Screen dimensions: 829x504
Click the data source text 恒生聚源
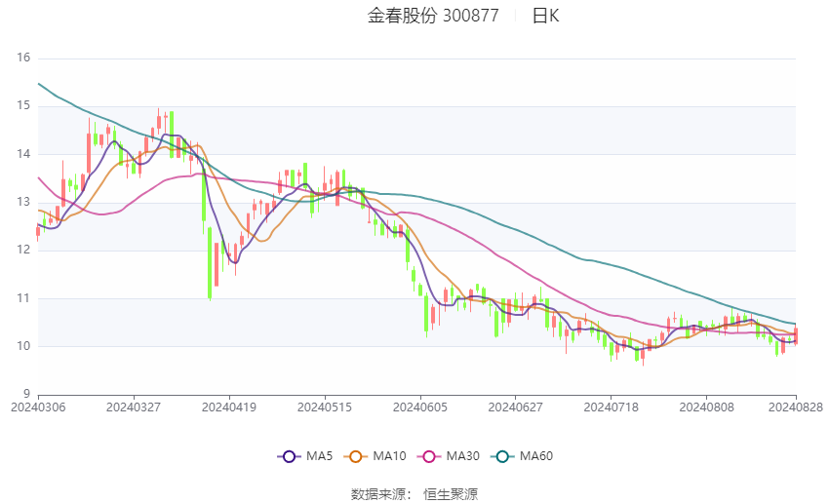451,494
